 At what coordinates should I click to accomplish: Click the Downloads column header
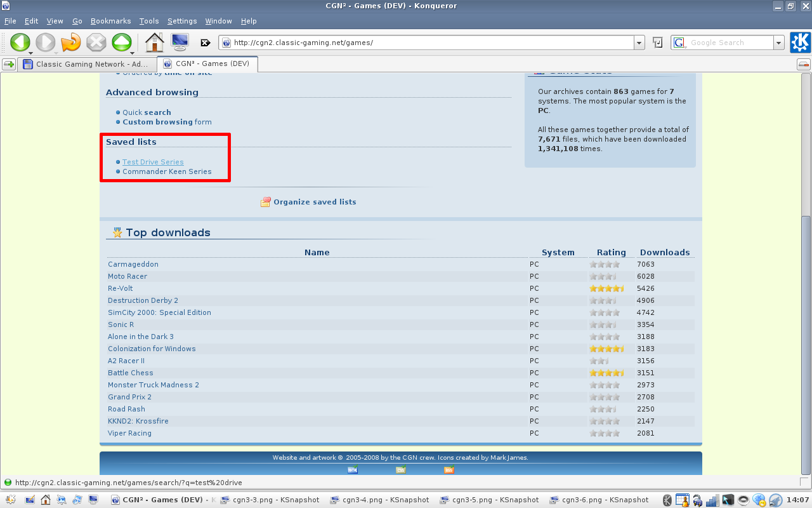pyautogui.click(x=665, y=252)
